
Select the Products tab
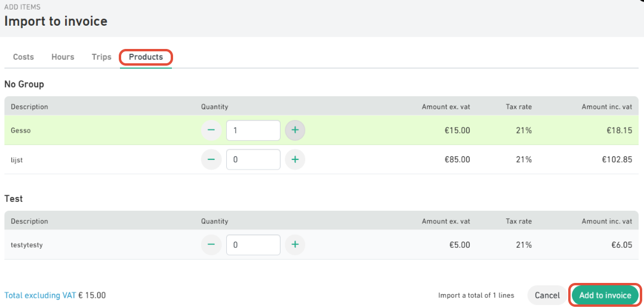click(146, 57)
